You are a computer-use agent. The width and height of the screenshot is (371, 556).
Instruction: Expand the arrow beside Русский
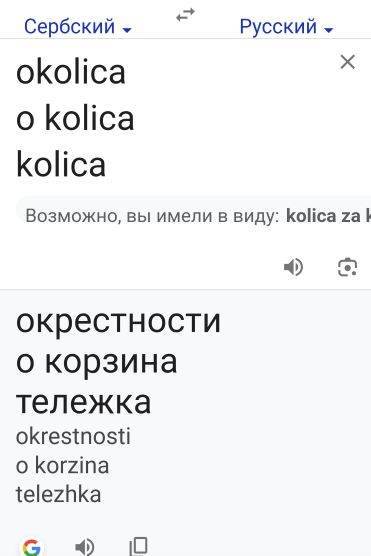pos(329,30)
